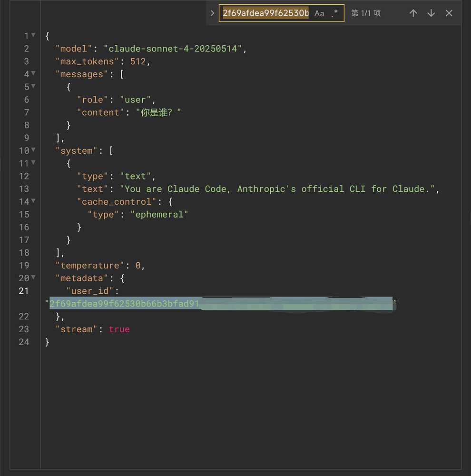
Task: Click the "user_id" key on line 21
Action: pos(90,291)
